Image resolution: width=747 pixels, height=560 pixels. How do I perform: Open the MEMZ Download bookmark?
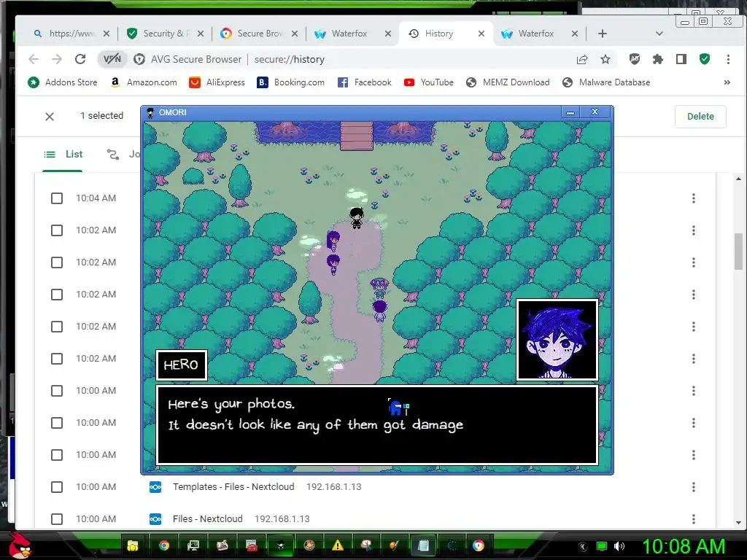coord(508,82)
